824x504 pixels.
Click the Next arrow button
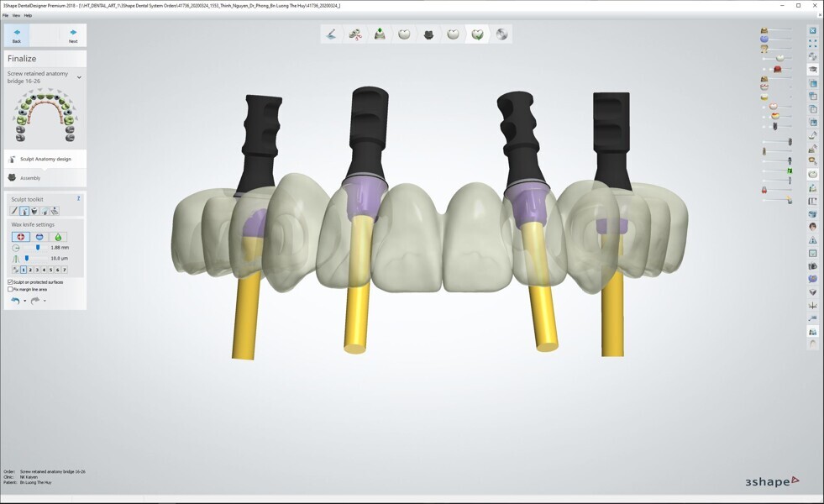coord(73,35)
